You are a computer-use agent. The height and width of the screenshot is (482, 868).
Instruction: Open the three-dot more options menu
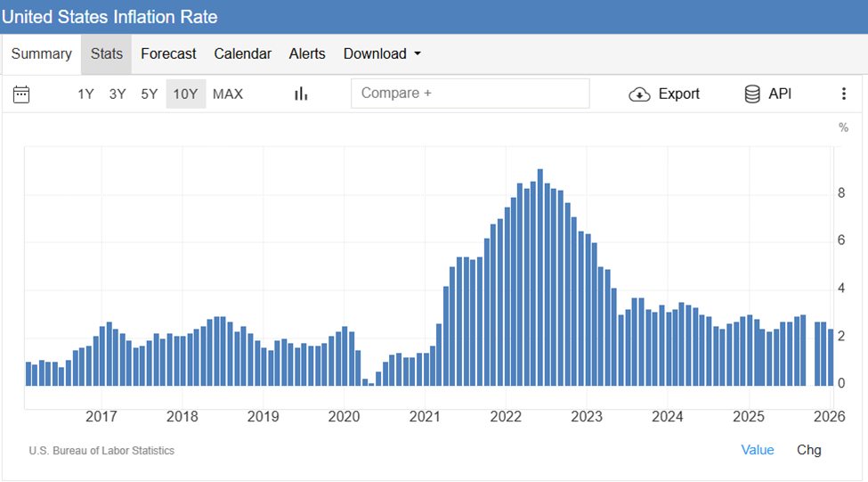point(843,94)
